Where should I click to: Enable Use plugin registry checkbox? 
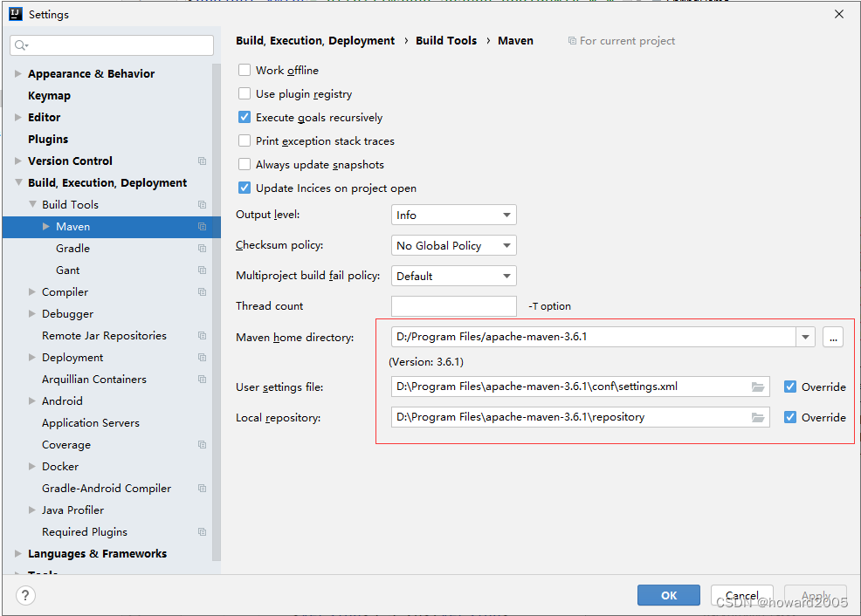[x=245, y=94]
